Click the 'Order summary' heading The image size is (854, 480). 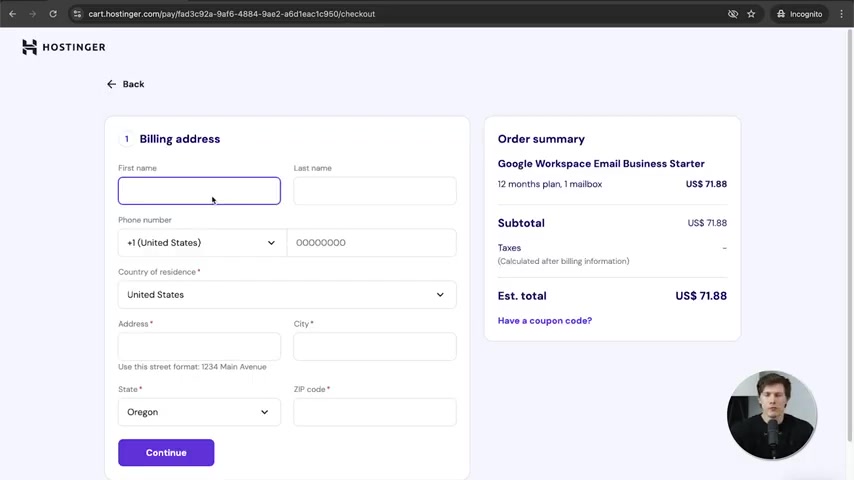[x=541, y=139]
